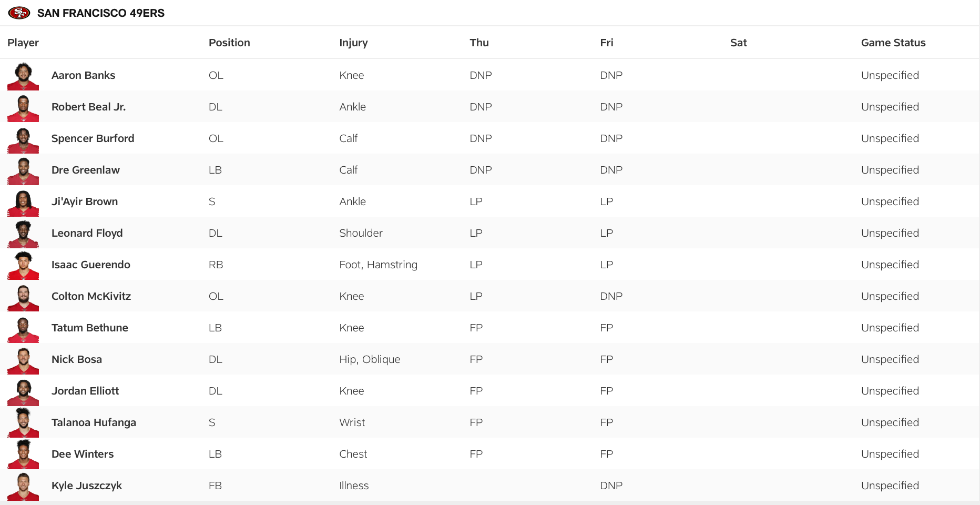Open Colton McKivitz's player page
Viewport: 980px width, 505px height.
click(91, 296)
